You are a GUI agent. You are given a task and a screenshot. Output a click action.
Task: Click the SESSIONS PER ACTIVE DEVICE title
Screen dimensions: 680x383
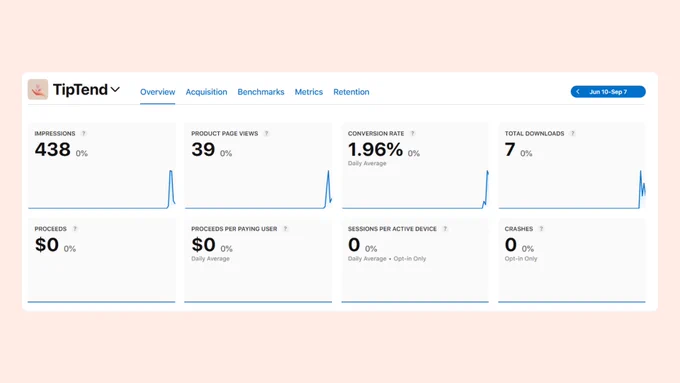pyautogui.click(x=392, y=229)
